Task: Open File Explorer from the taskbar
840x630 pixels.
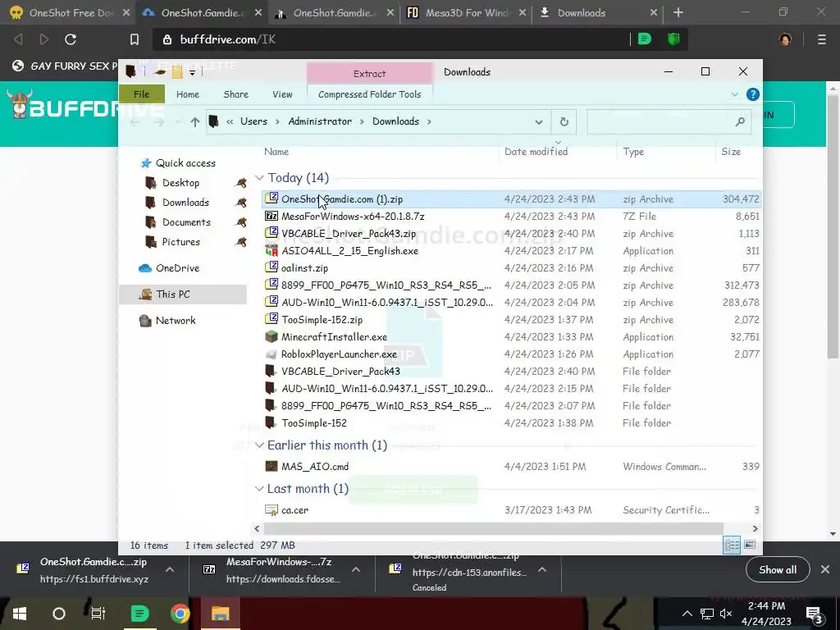Action: point(220,614)
